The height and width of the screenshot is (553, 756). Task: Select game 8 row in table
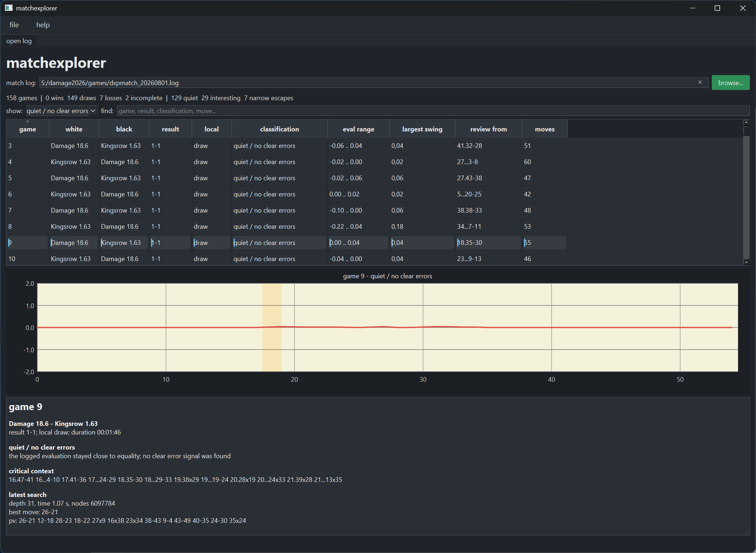[287, 227]
